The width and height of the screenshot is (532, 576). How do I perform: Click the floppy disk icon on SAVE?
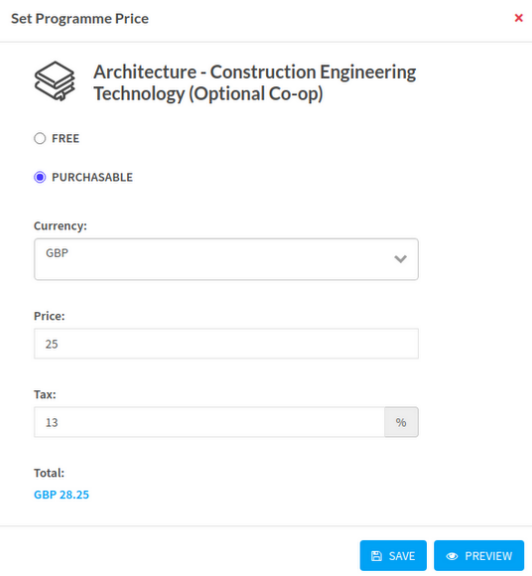pyautogui.click(x=376, y=556)
